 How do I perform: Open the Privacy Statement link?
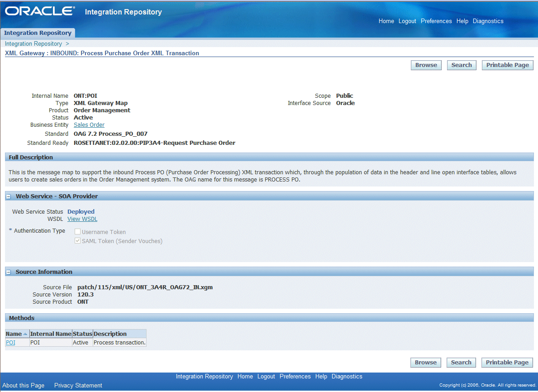point(78,386)
